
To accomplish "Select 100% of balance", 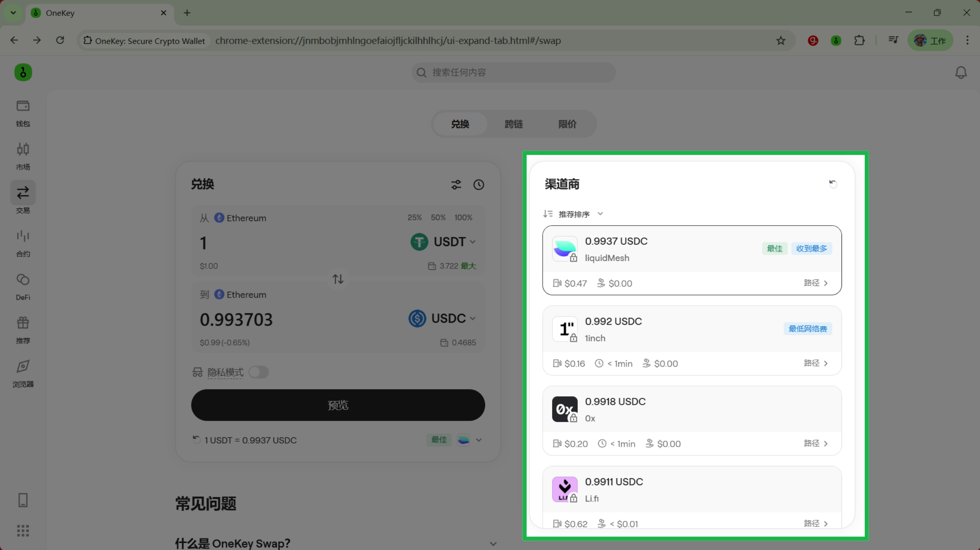I will (x=463, y=217).
